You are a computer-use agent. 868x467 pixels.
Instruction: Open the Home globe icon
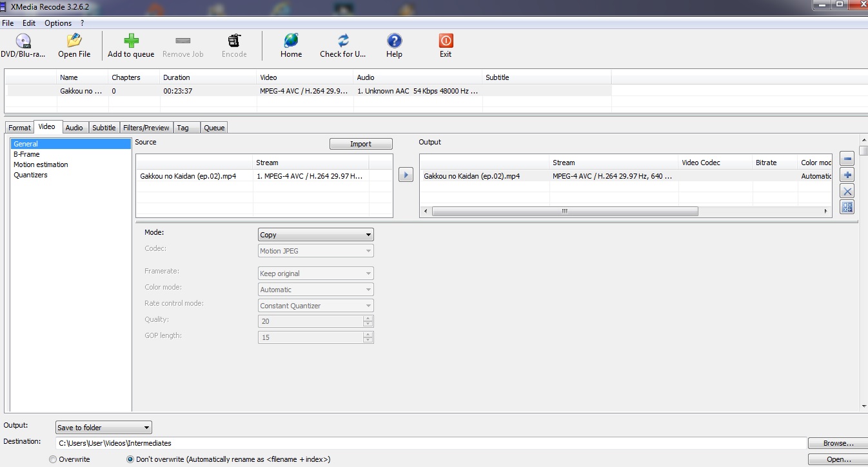[x=291, y=41]
